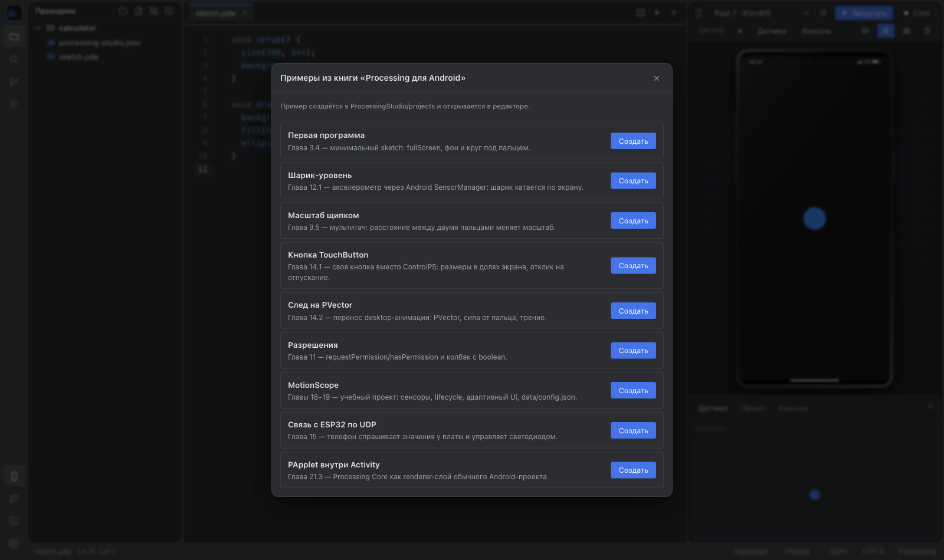Create the 'Связь с ESP32 по UDP' example
The height and width of the screenshot is (560, 944).
click(633, 430)
